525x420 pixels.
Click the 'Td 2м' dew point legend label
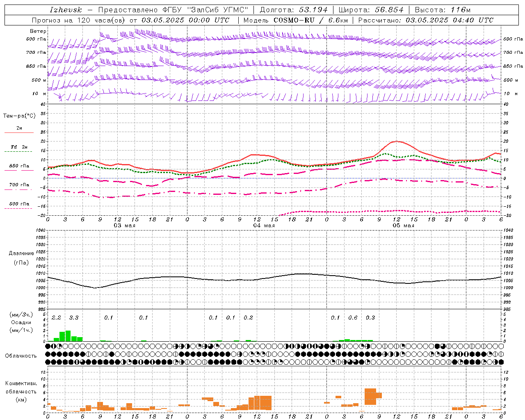point(19,147)
